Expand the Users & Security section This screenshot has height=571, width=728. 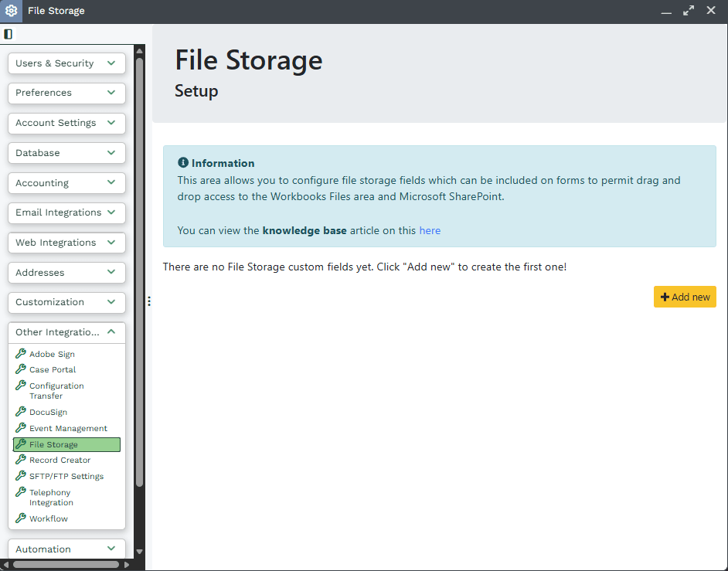point(66,63)
